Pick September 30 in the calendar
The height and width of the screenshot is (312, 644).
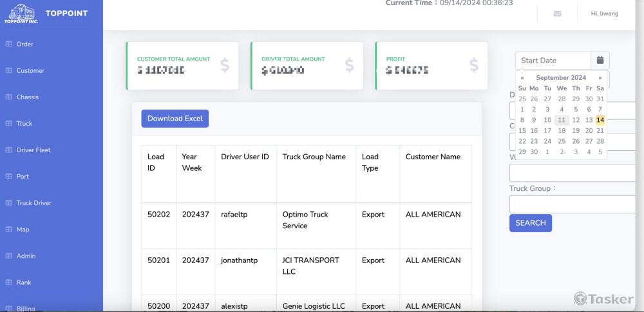click(534, 152)
